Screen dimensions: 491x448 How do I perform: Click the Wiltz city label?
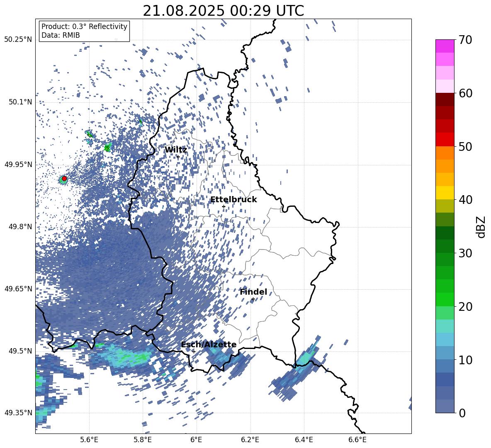pos(176,150)
